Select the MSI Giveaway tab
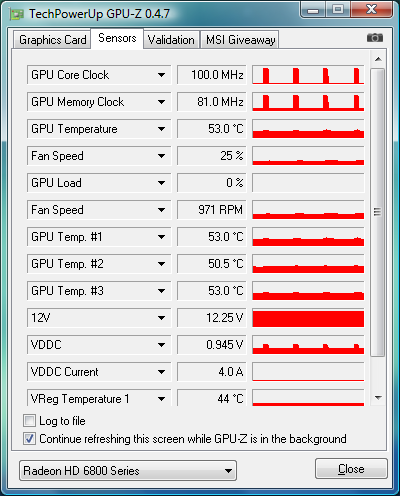Image resolution: width=400 pixels, height=496 pixels. tap(240, 40)
